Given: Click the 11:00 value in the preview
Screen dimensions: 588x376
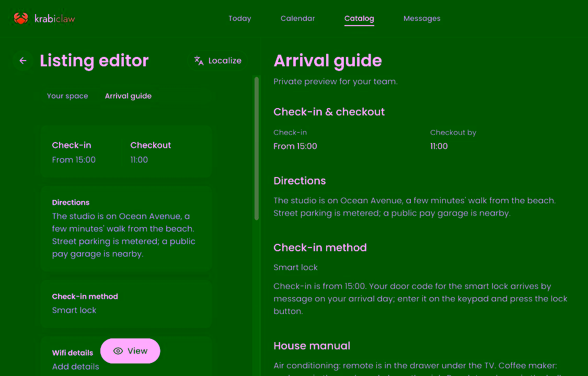Looking at the screenshot, I should (439, 146).
